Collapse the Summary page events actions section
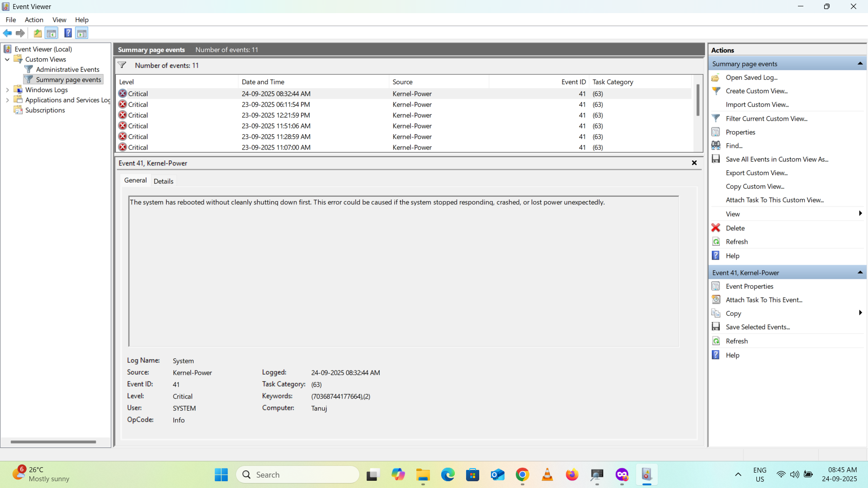Image resolution: width=868 pixels, height=488 pixels. tap(860, 64)
